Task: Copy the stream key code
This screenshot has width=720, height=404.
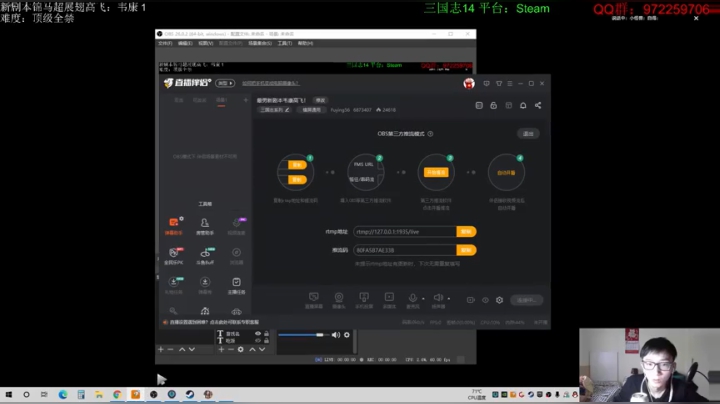Action: pos(466,250)
